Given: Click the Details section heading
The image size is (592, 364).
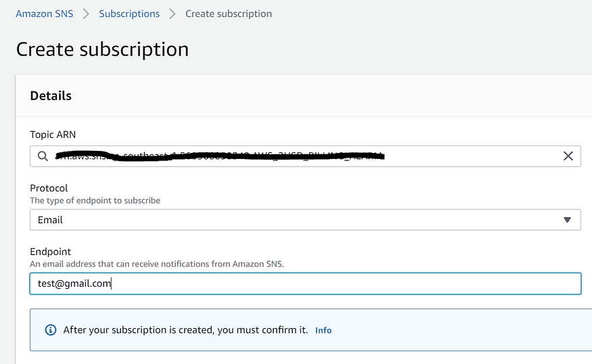Looking at the screenshot, I should pyautogui.click(x=51, y=96).
